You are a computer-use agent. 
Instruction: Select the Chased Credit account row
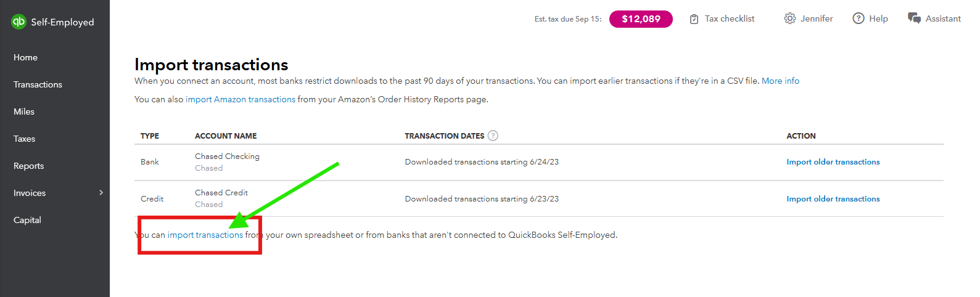[x=539, y=198]
